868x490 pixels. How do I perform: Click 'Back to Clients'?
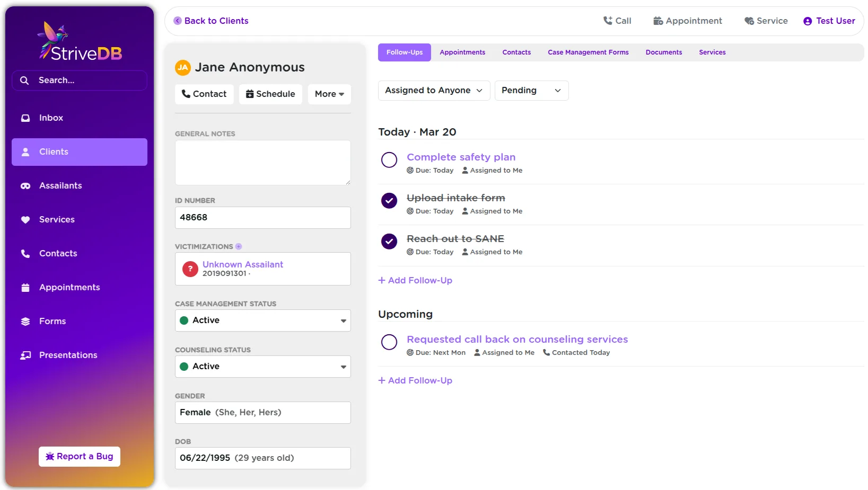[x=211, y=21]
